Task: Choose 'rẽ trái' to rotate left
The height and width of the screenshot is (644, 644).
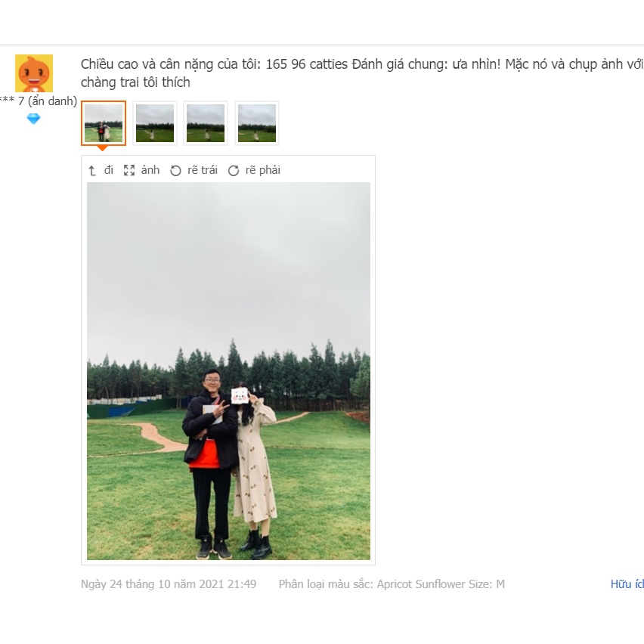Action: point(203,170)
